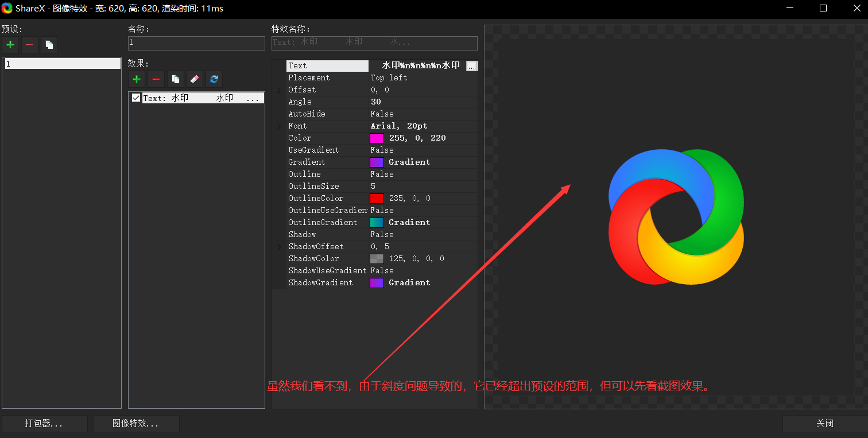Remove the selected effect from the list
This screenshot has height=438, width=868.
tap(156, 79)
